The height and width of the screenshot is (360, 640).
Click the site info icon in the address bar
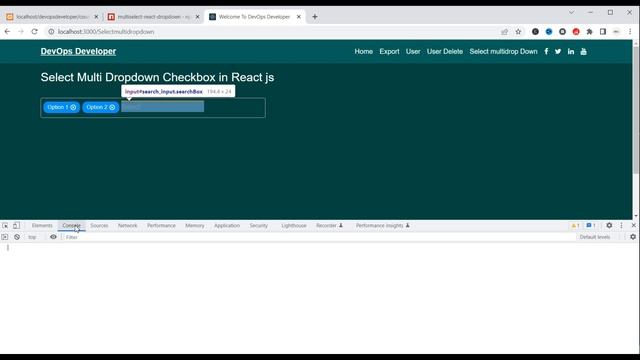(51, 31)
